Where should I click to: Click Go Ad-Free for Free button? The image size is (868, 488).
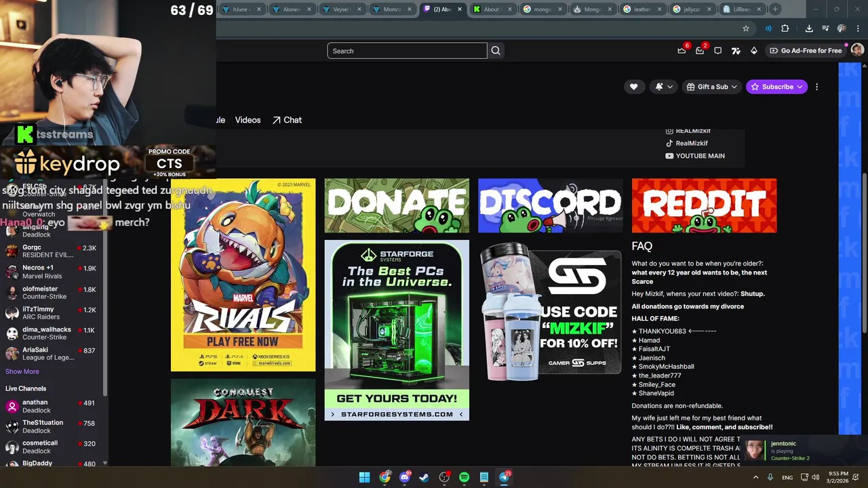tap(806, 51)
